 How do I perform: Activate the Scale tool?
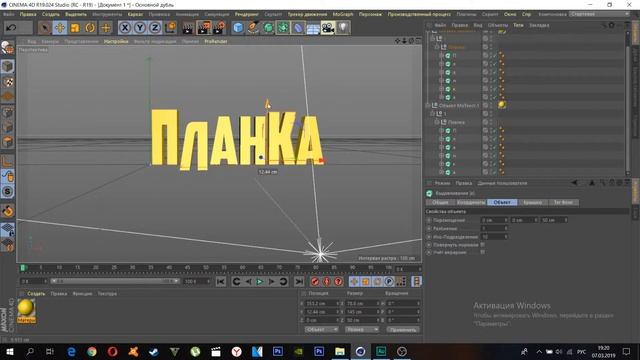click(x=75, y=28)
